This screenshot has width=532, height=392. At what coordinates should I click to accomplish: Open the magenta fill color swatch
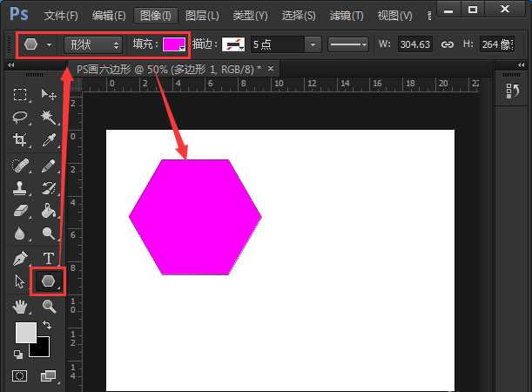point(174,44)
